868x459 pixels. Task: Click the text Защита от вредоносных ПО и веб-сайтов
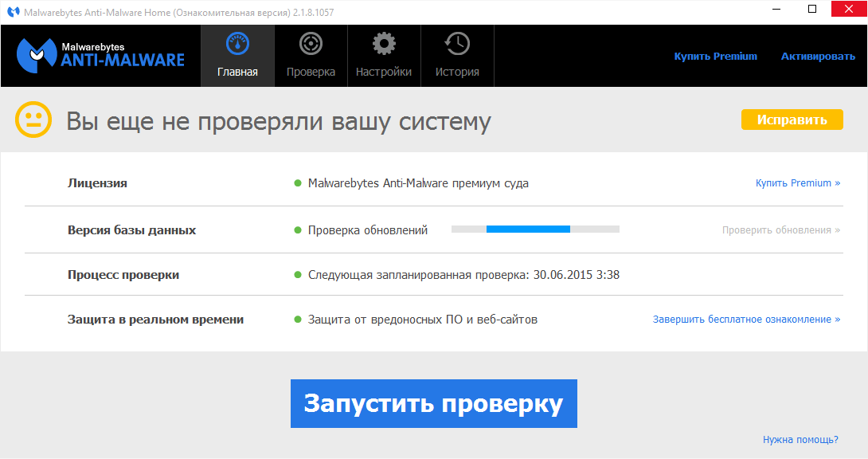(x=422, y=320)
